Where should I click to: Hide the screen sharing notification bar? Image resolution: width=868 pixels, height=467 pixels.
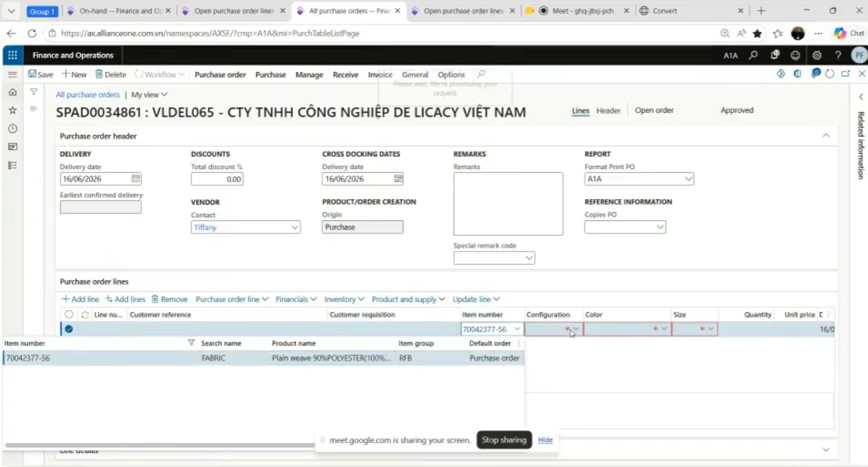545,440
